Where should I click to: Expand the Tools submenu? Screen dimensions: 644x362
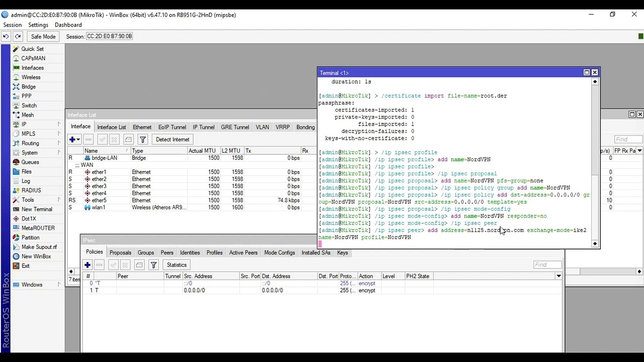pyautogui.click(x=59, y=200)
